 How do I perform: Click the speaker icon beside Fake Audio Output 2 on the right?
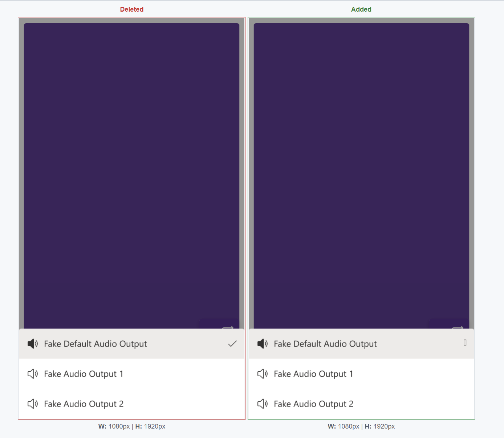point(262,404)
